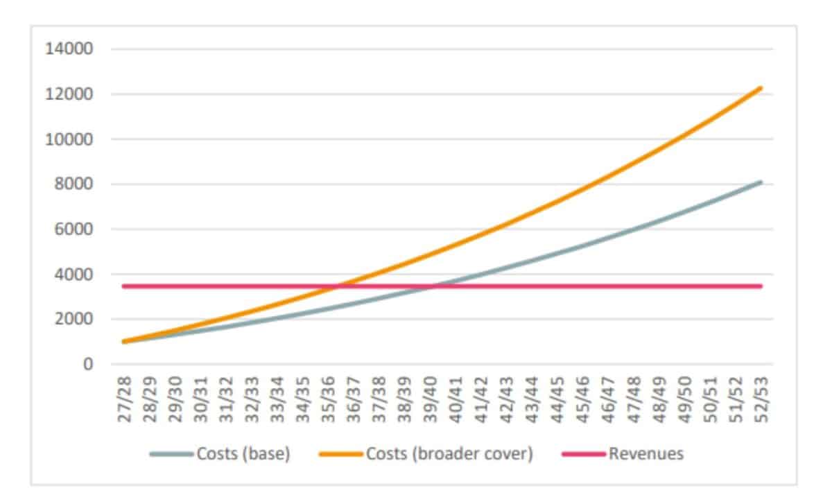832x504 pixels.
Task: Click the Costs (broader cover) legend label
Action: (x=449, y=455)
